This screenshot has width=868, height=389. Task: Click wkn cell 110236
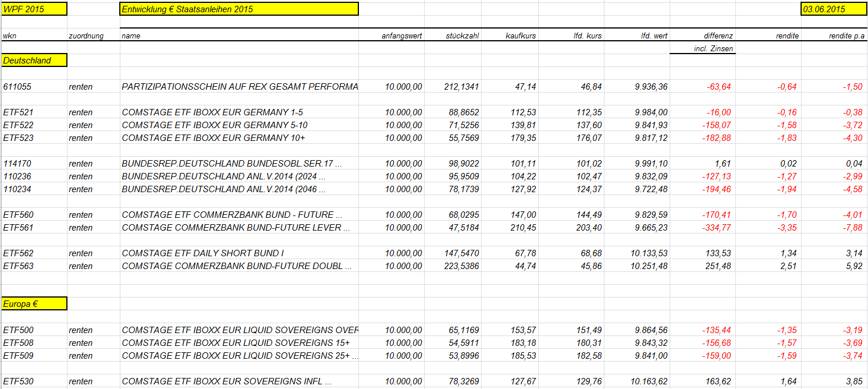point(34,176)
